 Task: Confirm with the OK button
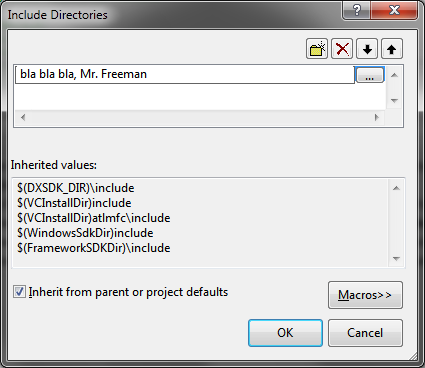click(x=285, y=333)
